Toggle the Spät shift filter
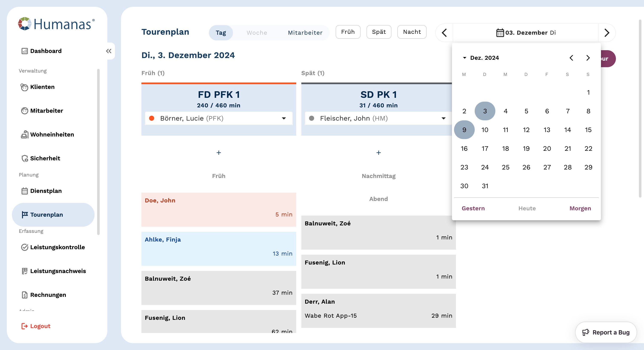This screenshot has width=644, height=350. 379,32
